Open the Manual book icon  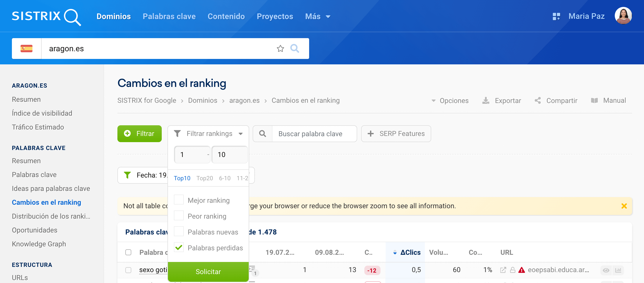[x=594, y=101]
